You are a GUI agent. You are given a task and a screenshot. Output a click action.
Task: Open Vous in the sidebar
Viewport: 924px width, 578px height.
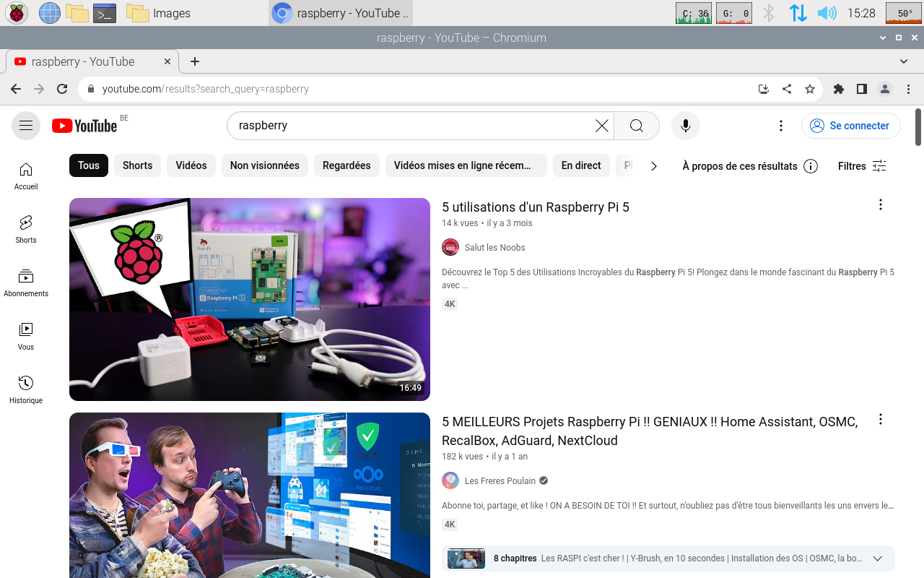(26, 337)
